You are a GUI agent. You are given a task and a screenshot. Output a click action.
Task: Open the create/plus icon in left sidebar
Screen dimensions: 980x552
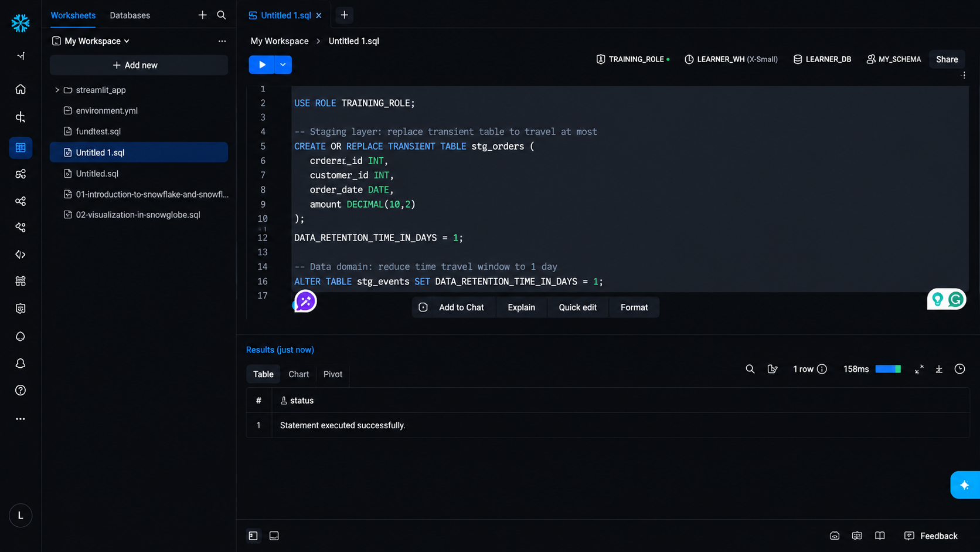click(x=21, y=117)
